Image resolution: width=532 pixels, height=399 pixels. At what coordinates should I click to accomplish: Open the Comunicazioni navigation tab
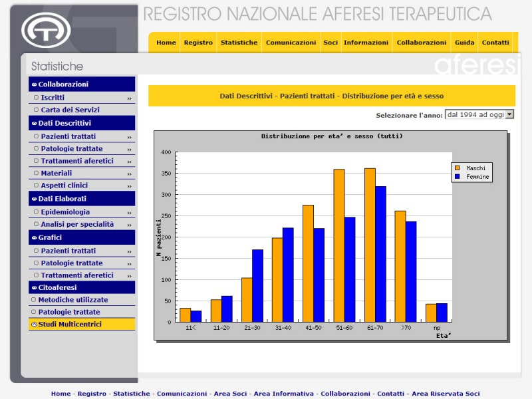(291, 43)
